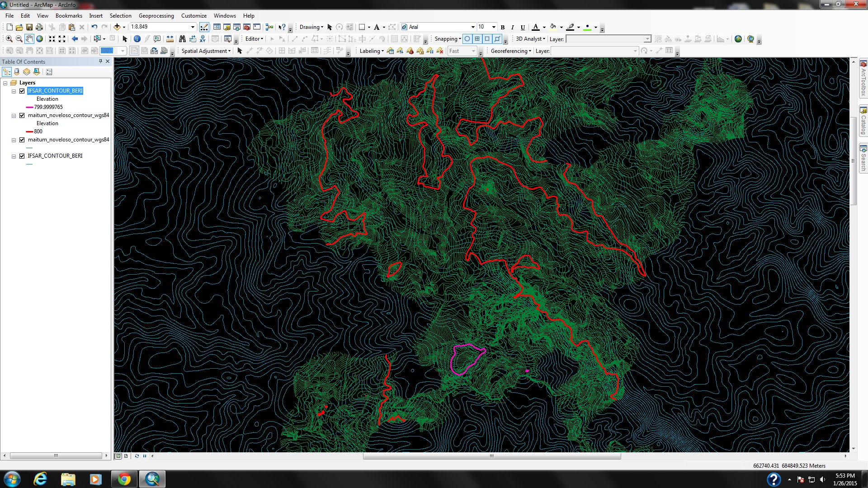Open the Find binoculars tool
This screenshot has height=488, width=868.
click(x=182, y=39)
